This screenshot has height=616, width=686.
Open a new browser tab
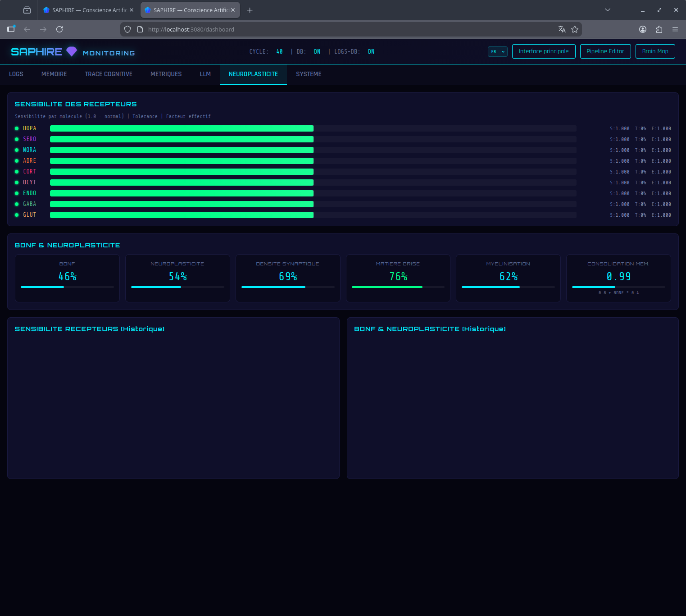[250, 10]
